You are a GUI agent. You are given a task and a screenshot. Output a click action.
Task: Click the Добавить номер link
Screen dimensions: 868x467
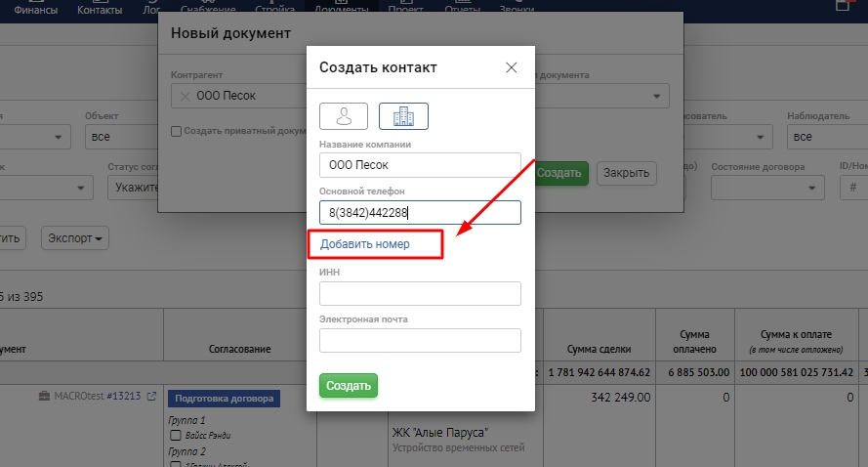(364, 243)
